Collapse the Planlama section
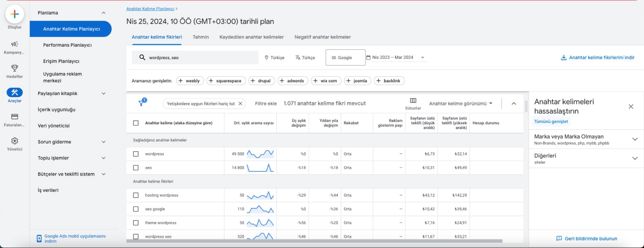644x248 pixels. pyautogui.click(x=103, y=13)
